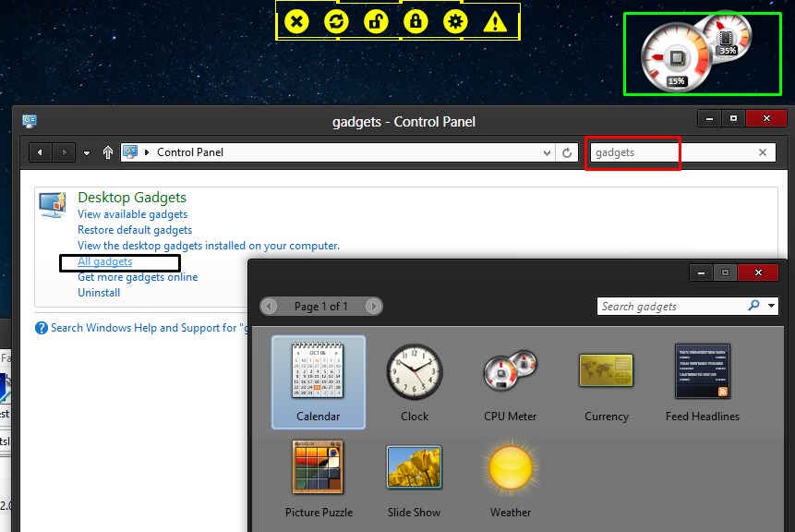Viewport: 795px width, 532px height.
Task: Go back in Control Panel
Action: pos(40,152)
